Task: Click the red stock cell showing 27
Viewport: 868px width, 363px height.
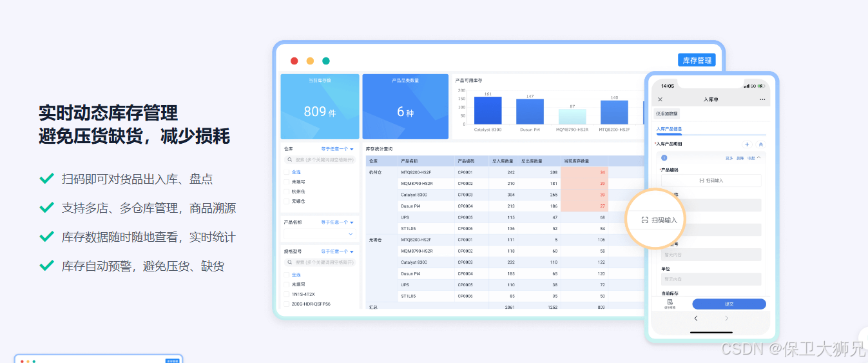Action: point(584,206)
